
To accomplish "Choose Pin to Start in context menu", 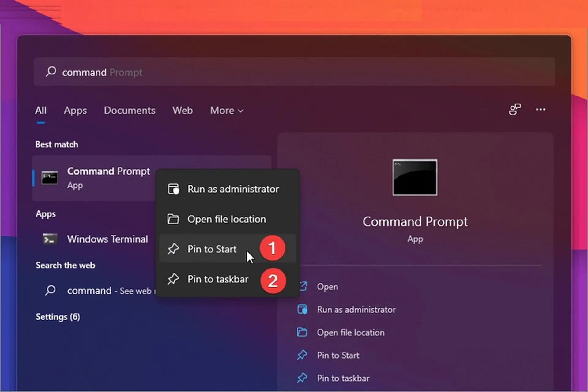I will (x=228, y=249).
